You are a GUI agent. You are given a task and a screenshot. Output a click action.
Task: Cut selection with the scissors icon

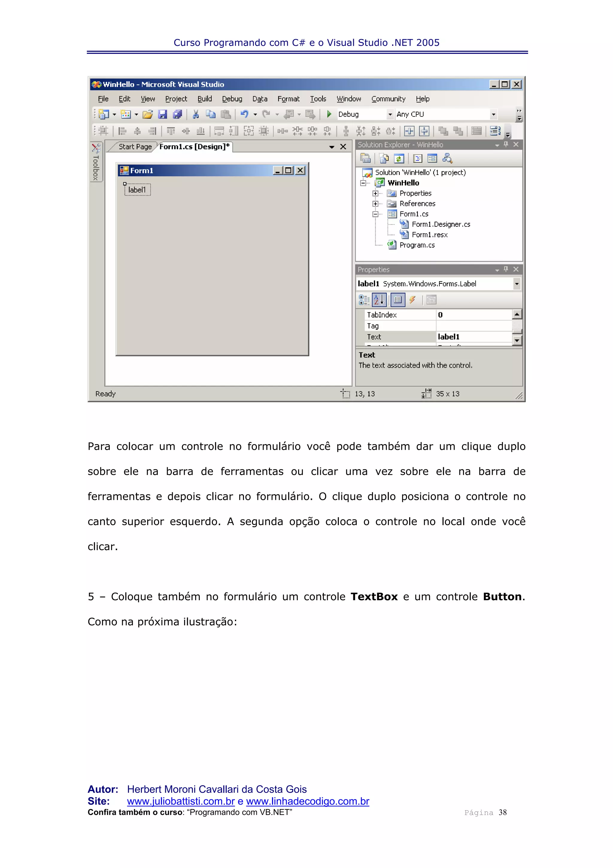(x=196, y=114)
